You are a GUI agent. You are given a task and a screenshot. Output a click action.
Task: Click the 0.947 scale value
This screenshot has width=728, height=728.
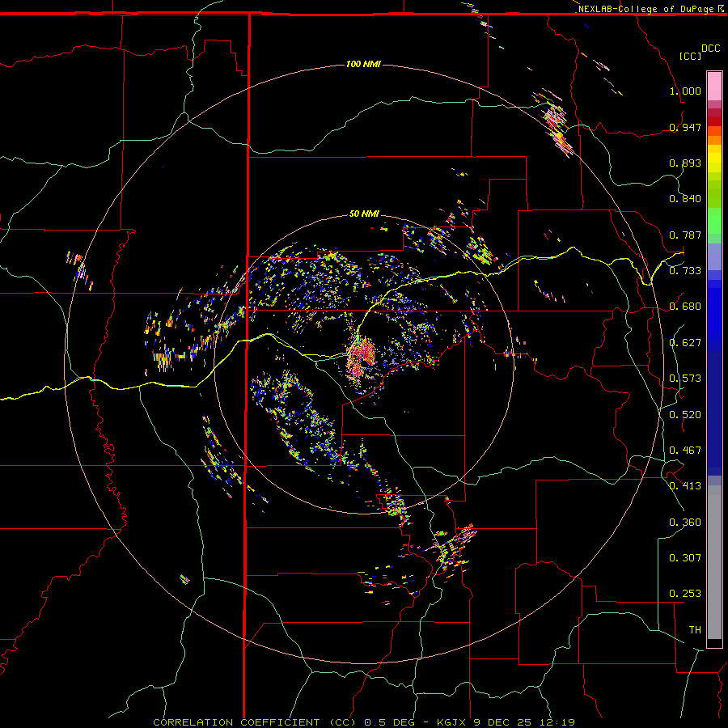click(x=685, y=127)
